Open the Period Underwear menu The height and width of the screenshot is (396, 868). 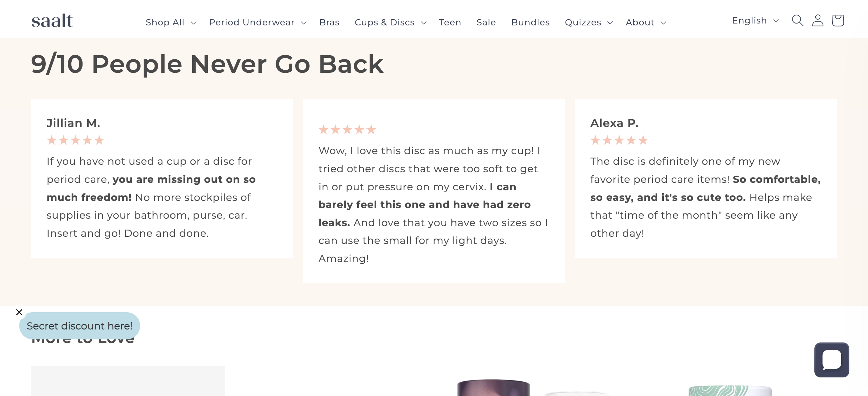(257, 22)
